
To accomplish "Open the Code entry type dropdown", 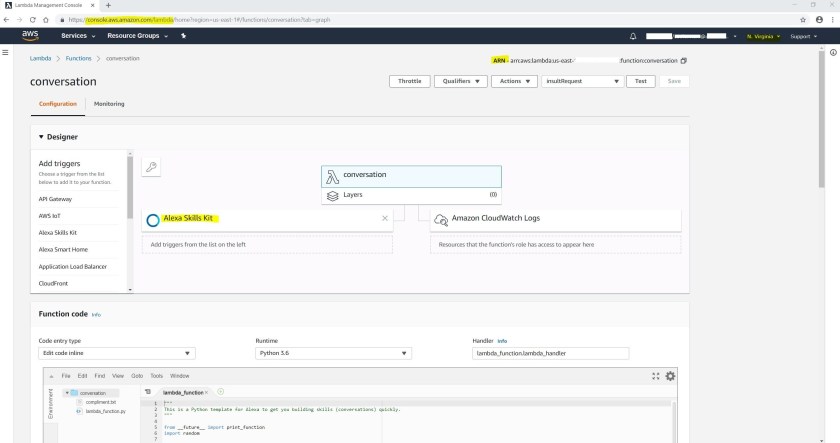I will (116, 353).
